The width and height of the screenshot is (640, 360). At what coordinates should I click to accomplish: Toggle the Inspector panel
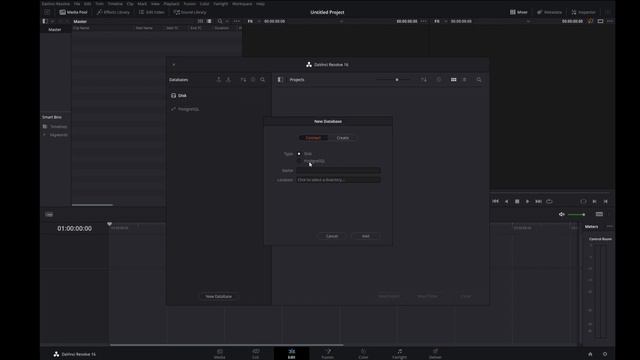584,12
